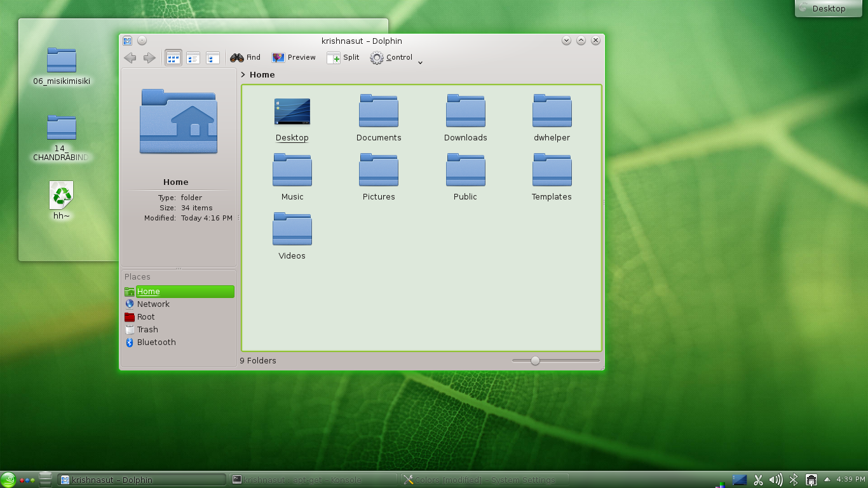
Task: Select the hh~ file on desktop
Action: pos(62,201)
